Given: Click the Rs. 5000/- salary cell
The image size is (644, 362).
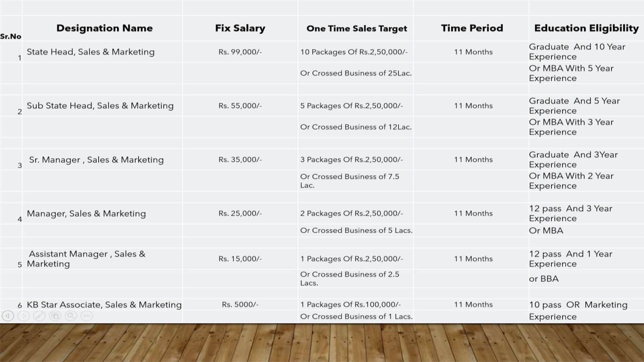Looking at the screenshot, I should (x=240, y=305).
